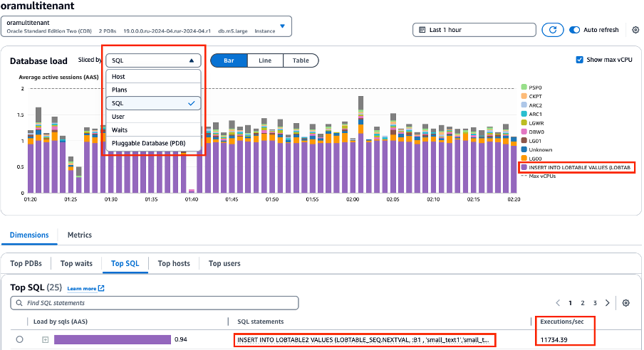Switch chart view to Line

[264, 60]
